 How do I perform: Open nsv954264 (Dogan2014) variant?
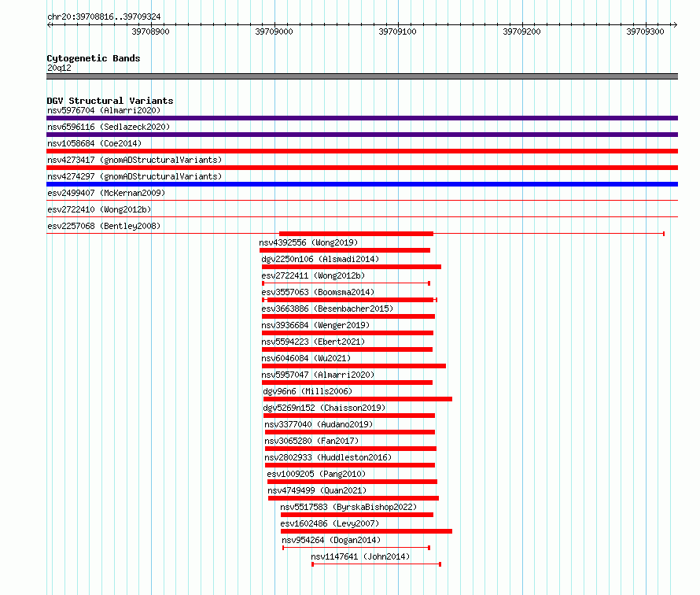pyautogui.click(x=331, y=540)
